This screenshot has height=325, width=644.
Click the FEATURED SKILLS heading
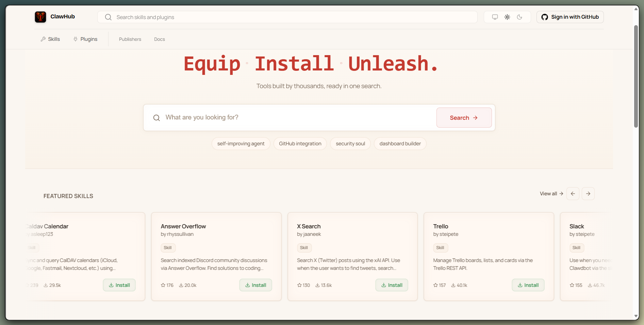(x=68, y=196)
